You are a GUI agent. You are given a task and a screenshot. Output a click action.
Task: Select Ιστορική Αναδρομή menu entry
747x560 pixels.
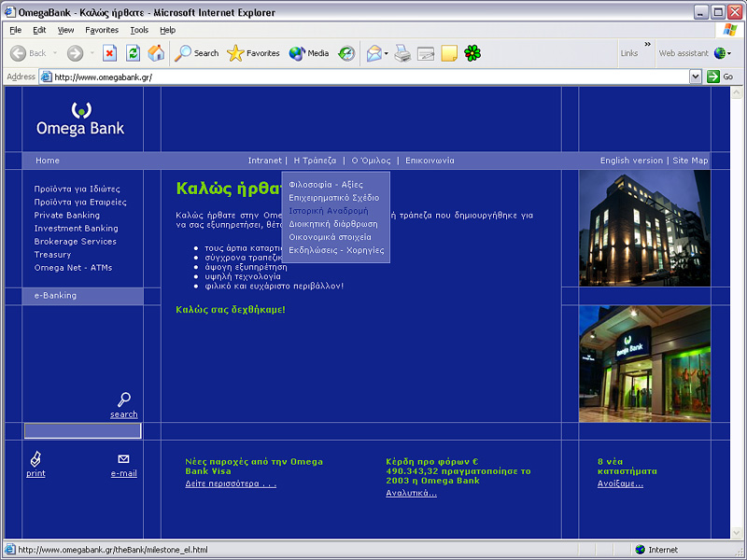329,211
